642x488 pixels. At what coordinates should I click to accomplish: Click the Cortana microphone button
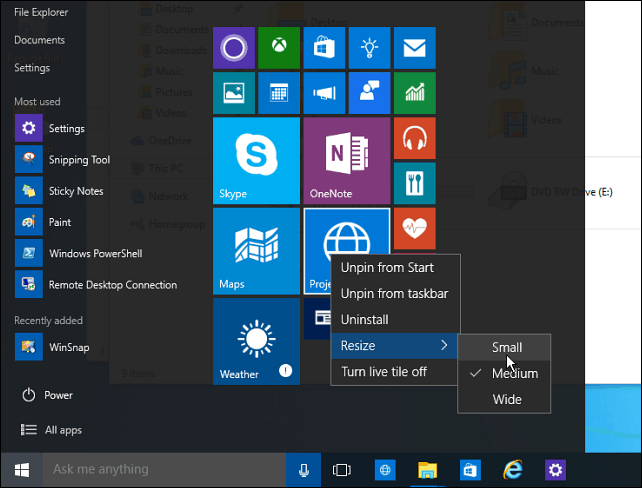click(303, 470)
